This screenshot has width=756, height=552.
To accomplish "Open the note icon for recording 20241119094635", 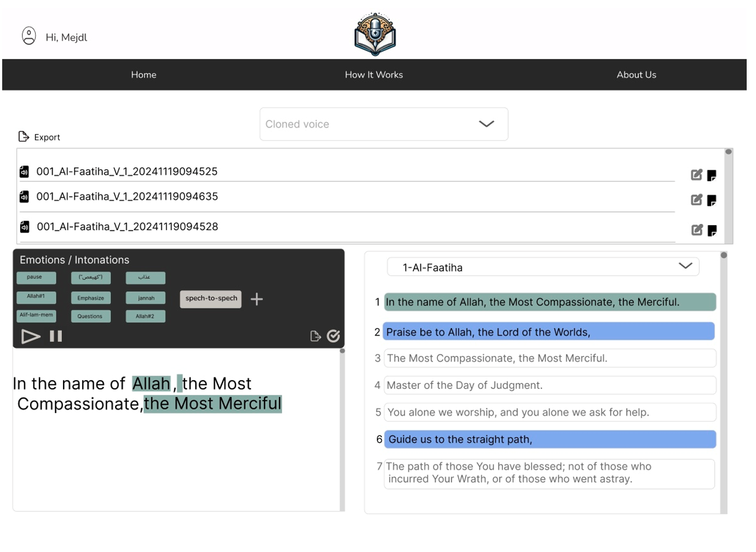I will (712, 200).
